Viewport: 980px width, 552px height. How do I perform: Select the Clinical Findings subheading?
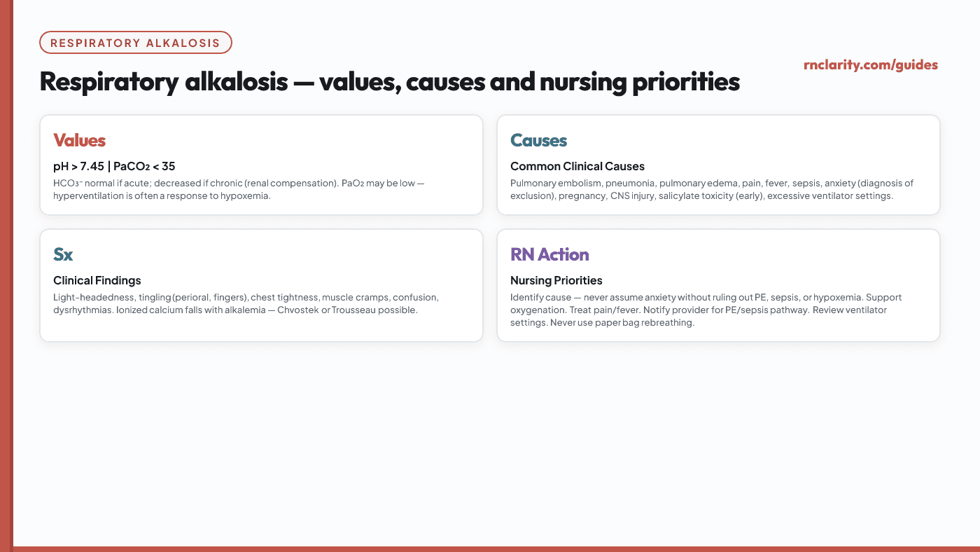(97, 281)
